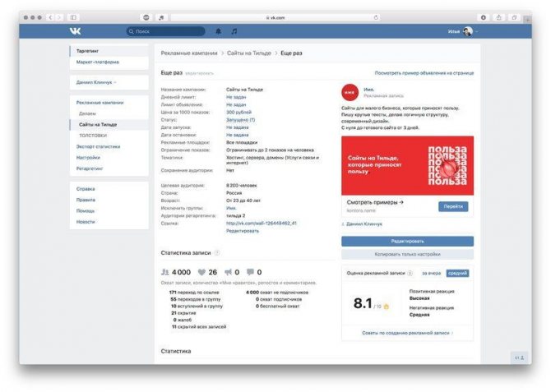Click the comments bubble icon
Viewport: 551px width, 392px height.
[x=250, y=272]
